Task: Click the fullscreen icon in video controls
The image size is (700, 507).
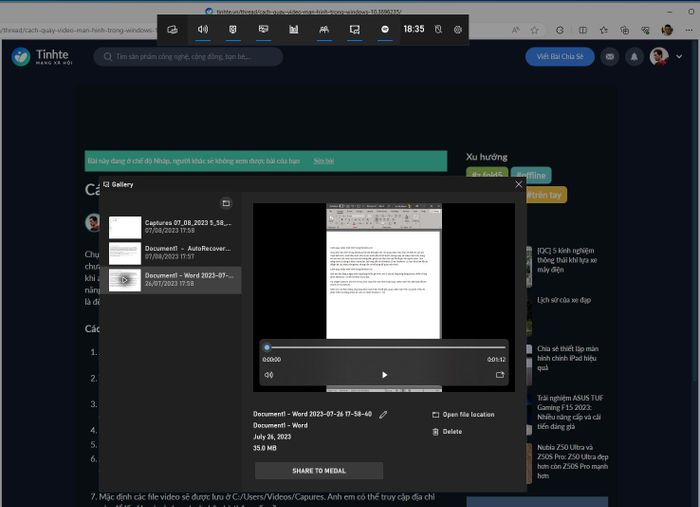Action: (x=500, y=375)
